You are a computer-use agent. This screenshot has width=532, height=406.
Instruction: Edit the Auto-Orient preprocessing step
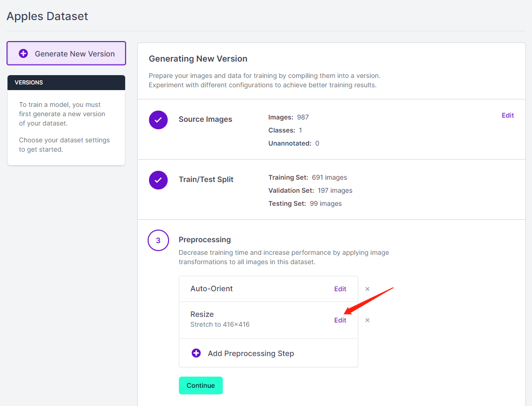click(x=340, y=289)
